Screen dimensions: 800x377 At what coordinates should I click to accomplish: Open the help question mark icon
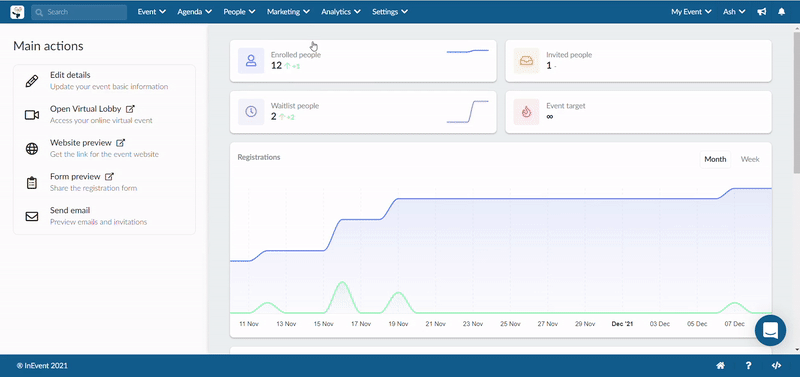pyautogui.click(x=748, y=365)
